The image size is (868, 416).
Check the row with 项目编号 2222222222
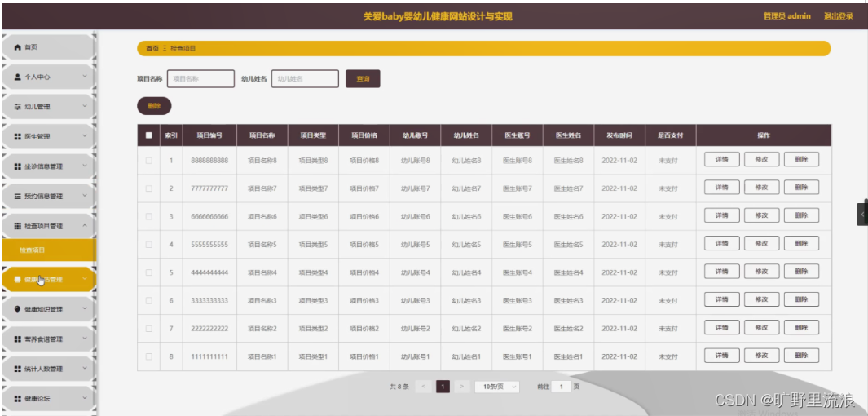click(x=148, y=329)
